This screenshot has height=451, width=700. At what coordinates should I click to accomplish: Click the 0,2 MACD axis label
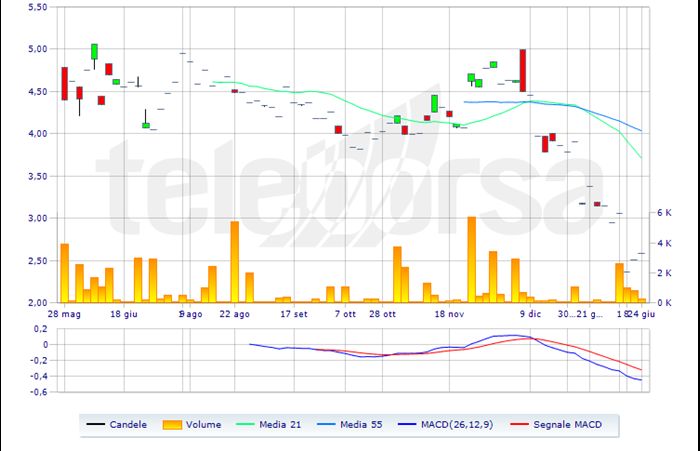point(41,329)
